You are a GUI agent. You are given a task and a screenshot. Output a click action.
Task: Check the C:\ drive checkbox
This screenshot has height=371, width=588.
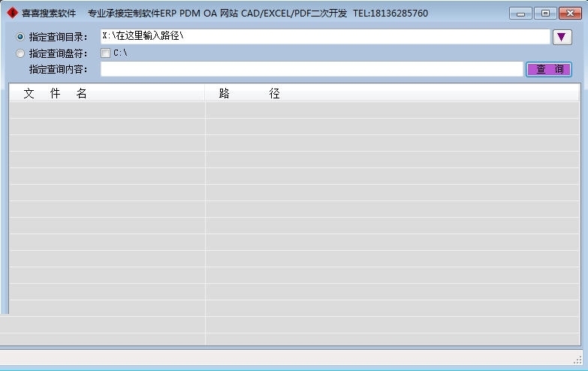pos(105,53)
